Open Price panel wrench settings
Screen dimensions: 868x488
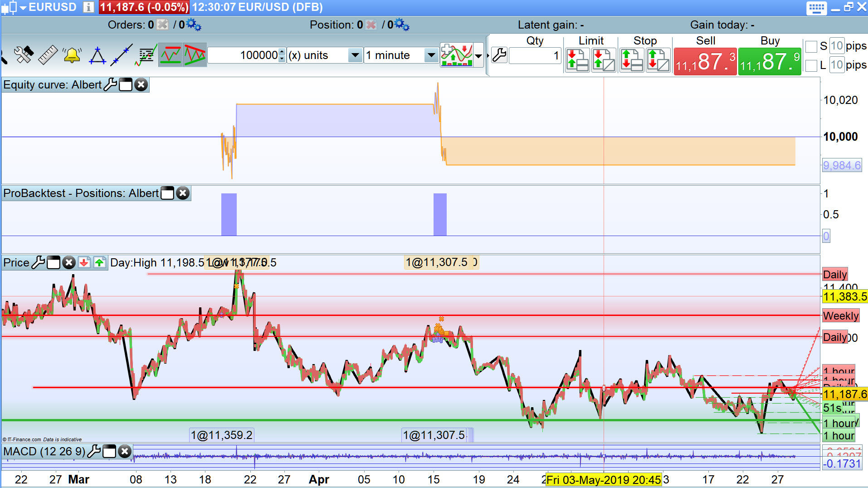coord(38,262)
